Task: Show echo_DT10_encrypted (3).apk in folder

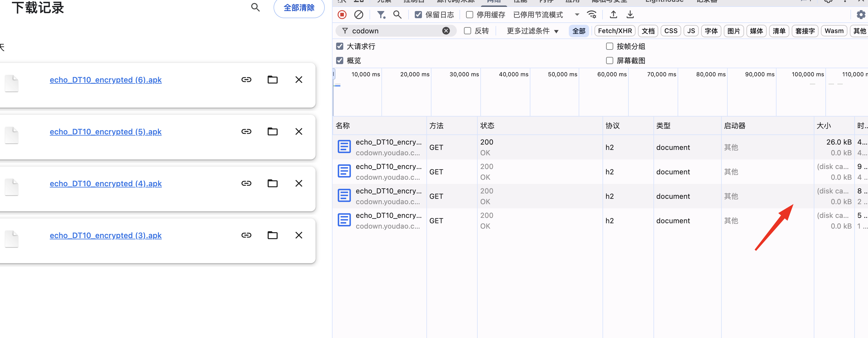Action: point(273,235)
